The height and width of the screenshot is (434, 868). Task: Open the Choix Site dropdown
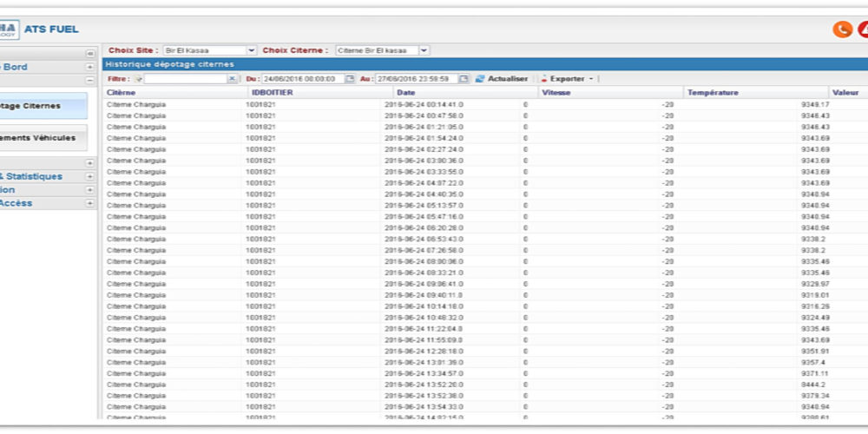point(252,51)
